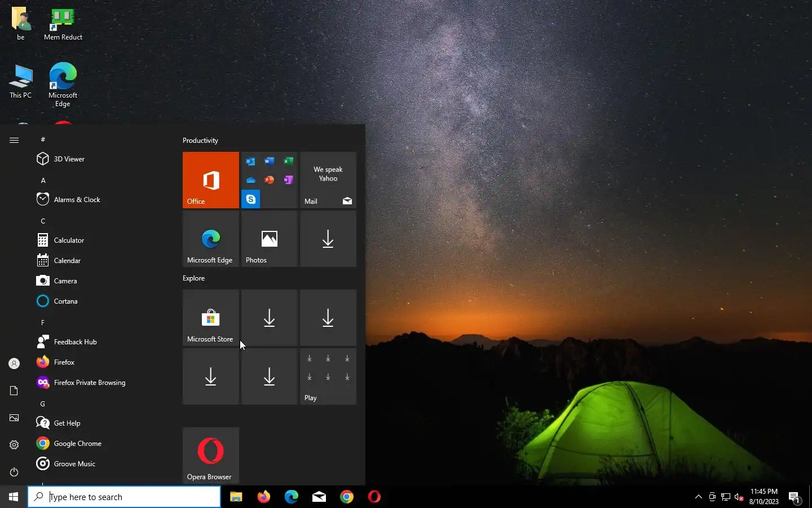Open Google Chrome from the taskbar
The width and height of the screenshot is (812, 508).
[x=346, y=497]
